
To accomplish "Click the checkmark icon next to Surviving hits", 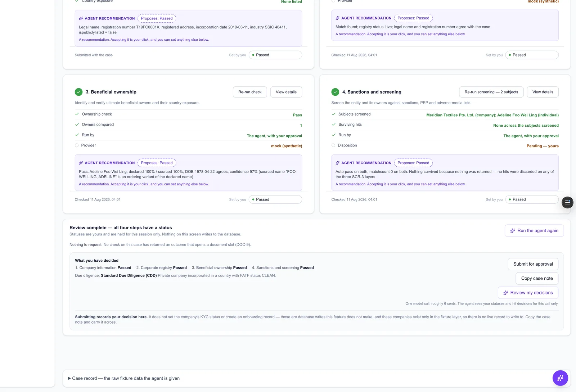I will click(x=333, y=125).
